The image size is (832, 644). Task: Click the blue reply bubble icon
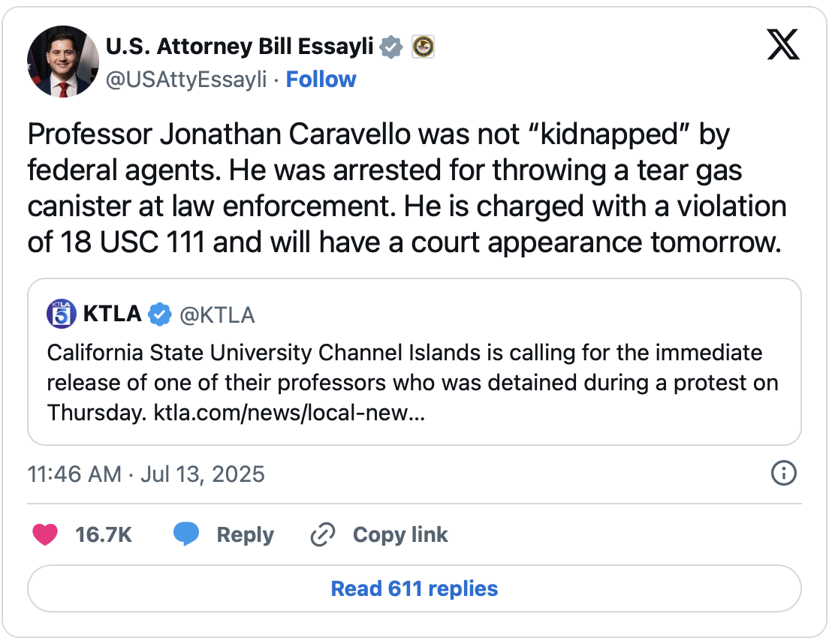(186, 534)
